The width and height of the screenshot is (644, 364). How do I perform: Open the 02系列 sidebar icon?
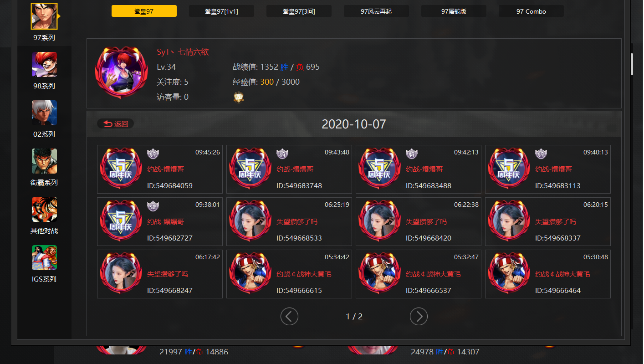pos(44,113)
